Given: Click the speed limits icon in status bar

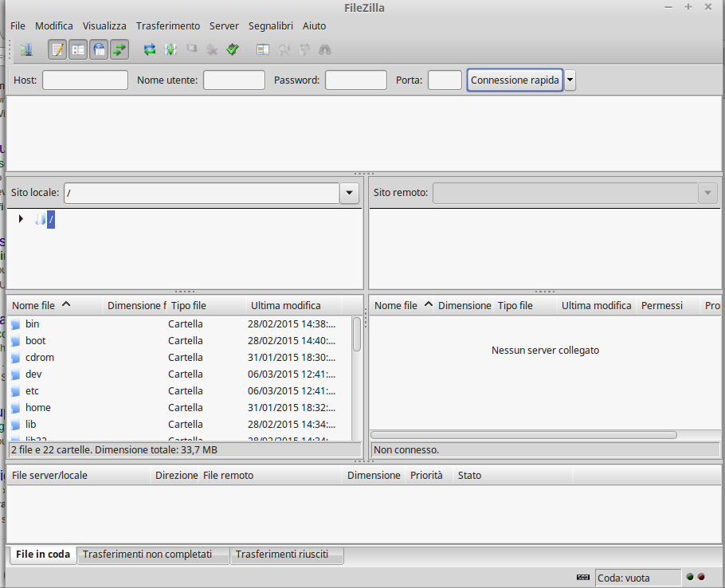Looking at the screenshot, I should click(583, 577).
